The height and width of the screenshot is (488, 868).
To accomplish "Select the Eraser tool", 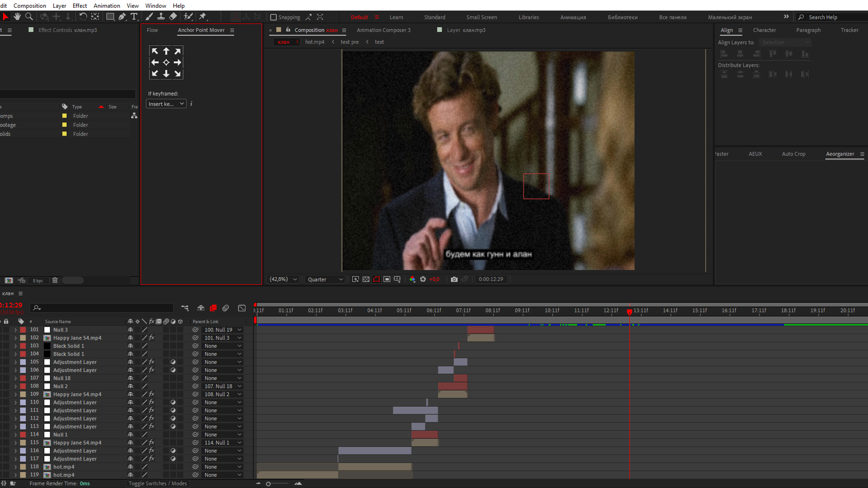I will (x=173, y=17).
